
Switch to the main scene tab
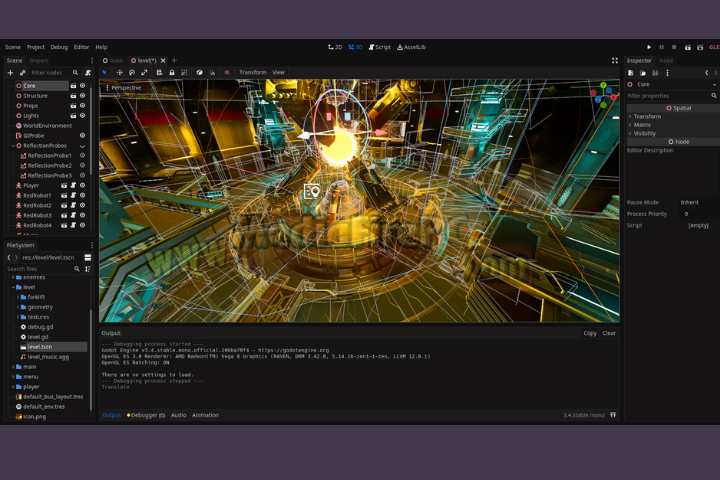coord(113,61)
